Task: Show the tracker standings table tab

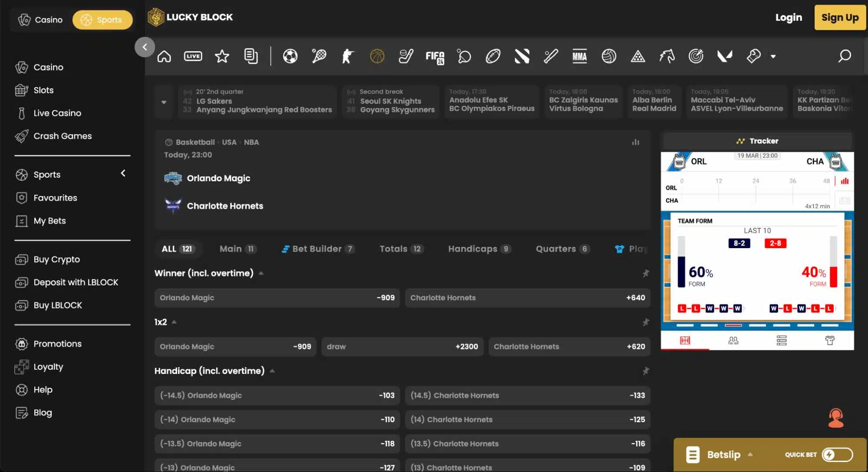Action: pyautogui.click(x=782, y=341)
